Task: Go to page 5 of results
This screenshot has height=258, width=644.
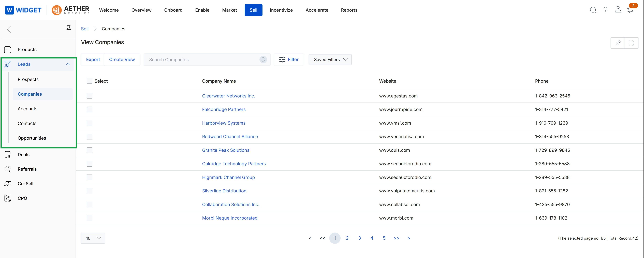Action: [384, 238]
